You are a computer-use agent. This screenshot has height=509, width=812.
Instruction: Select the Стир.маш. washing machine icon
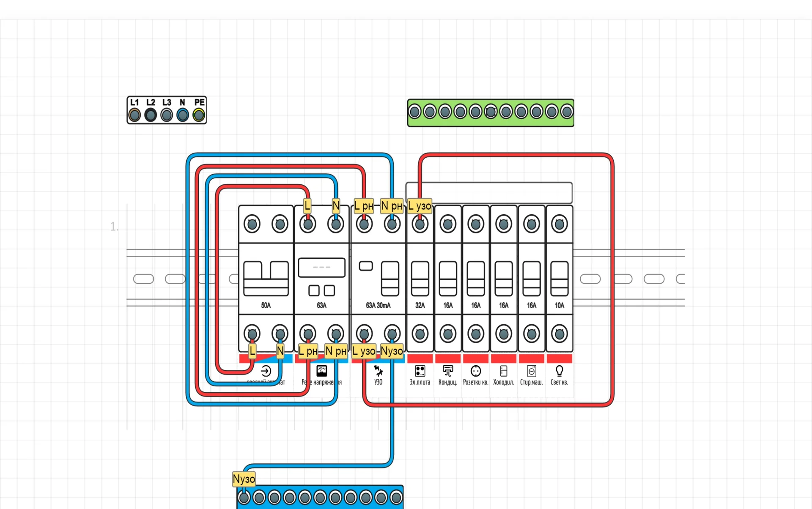(x=532, y=371)
